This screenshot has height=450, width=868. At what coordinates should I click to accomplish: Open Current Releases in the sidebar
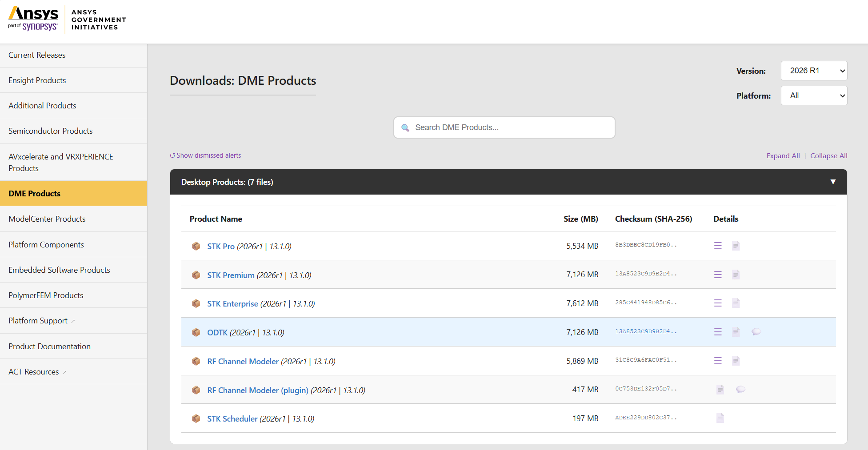(74, 55)
